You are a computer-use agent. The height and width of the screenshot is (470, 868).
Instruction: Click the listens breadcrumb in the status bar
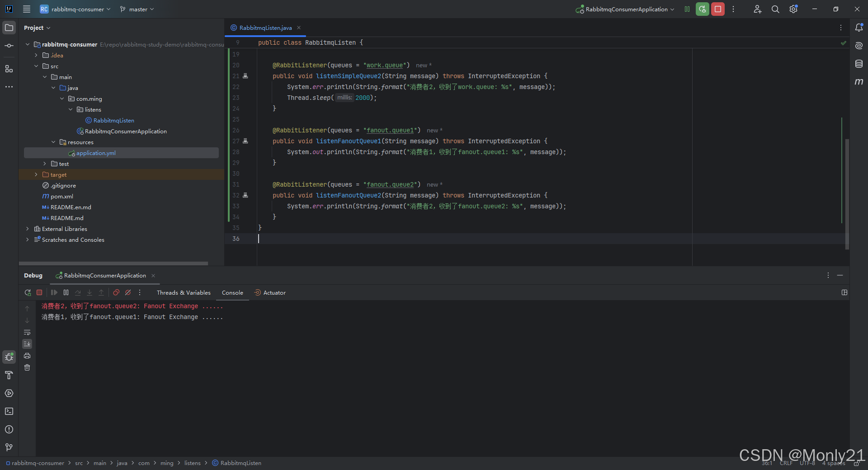(x=192, y=463)
